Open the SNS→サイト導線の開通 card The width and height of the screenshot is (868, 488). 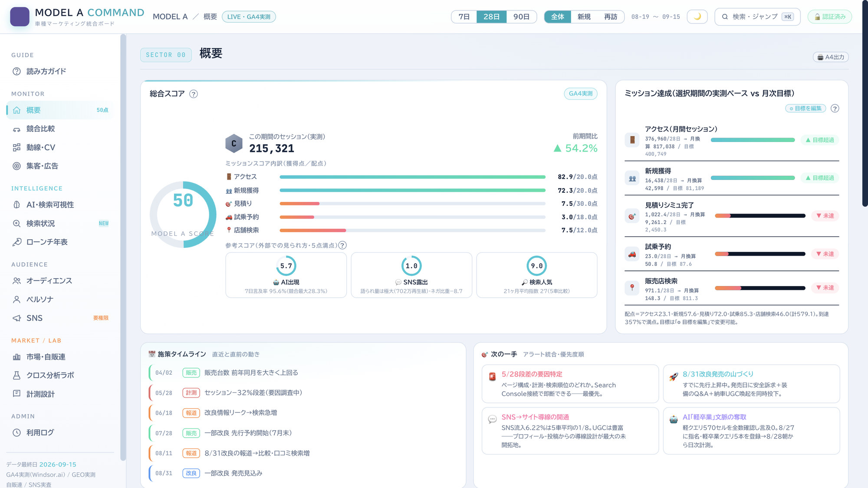[x=570, y=431]
